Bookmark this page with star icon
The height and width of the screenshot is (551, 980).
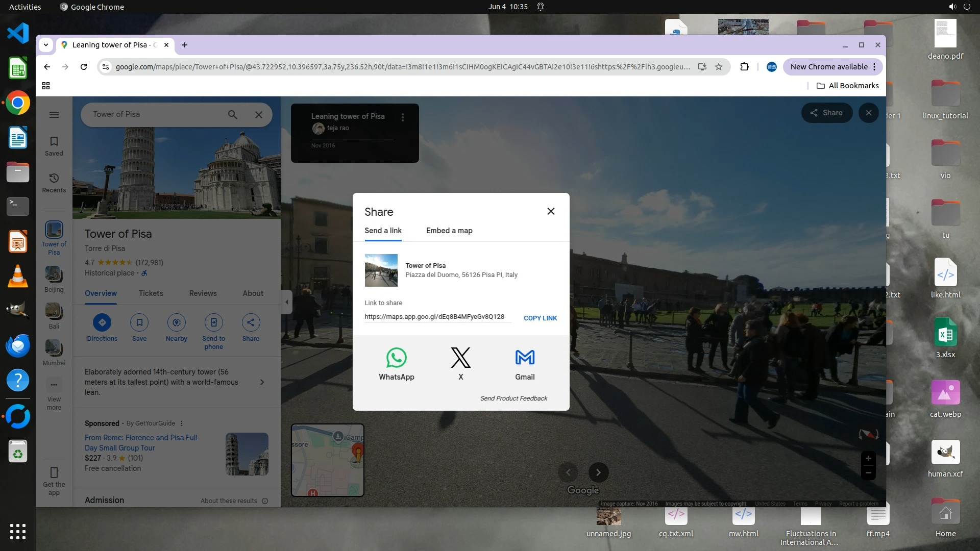[719, 67]
